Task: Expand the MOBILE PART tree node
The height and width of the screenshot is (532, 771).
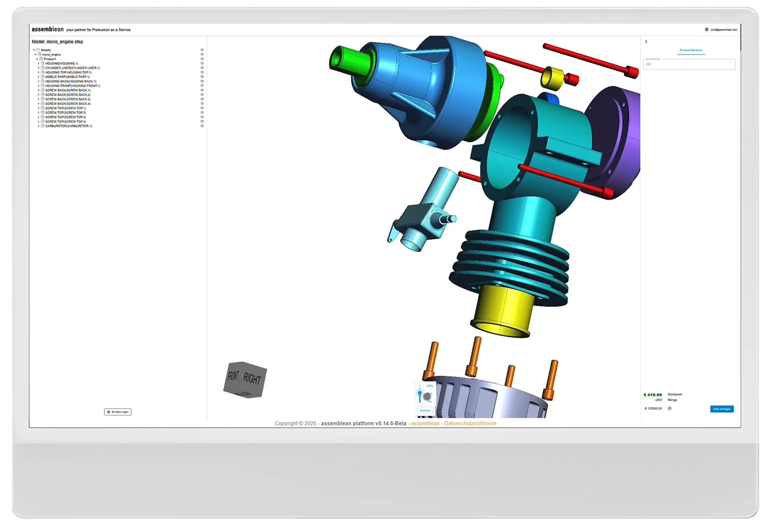Action: pos(39,77)
